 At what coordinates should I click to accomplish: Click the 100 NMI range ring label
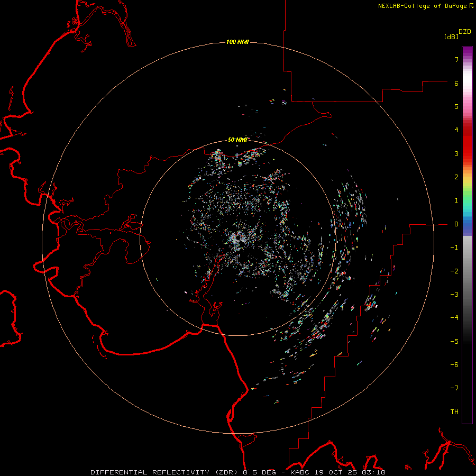(x=237, y=42)
